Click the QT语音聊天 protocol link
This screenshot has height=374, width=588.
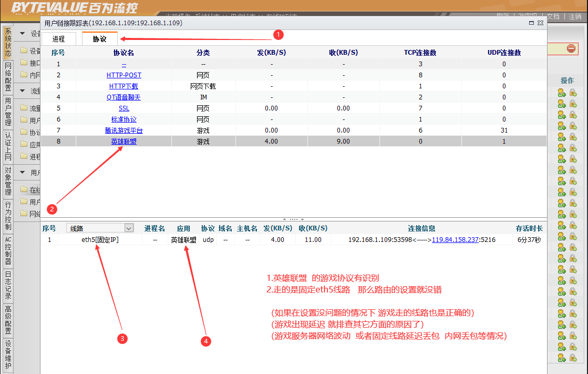(x=124, y=97)
